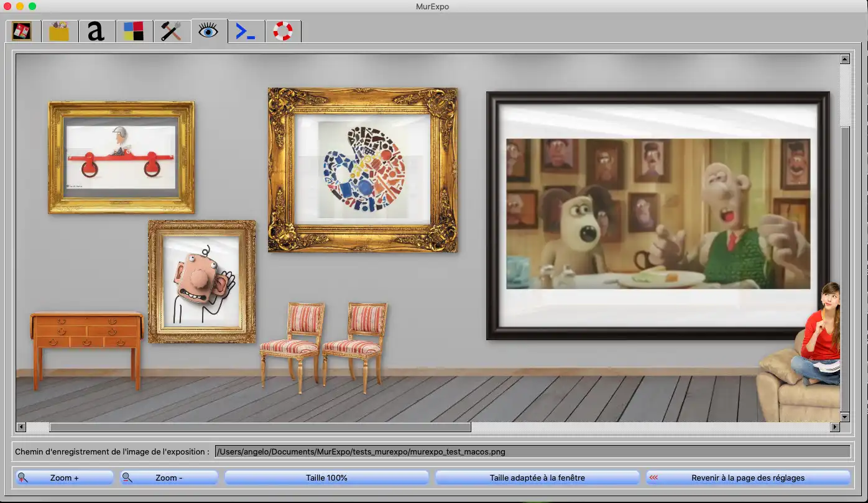
Task: Click the vertical scrollbar up arrow
Action: pyautogui.click(x=845, y=60)
